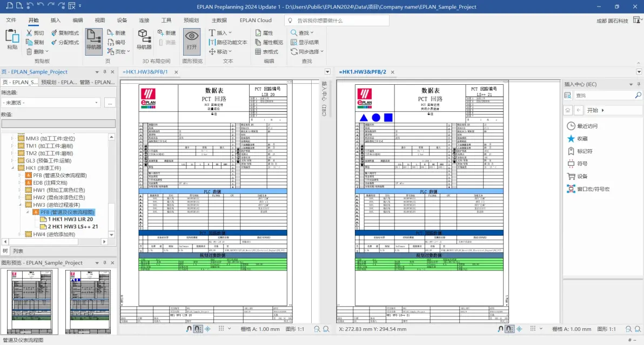The image size is (644, 345).
Task: Open the 预规划 ribbon tab
Action: [x=191, y=20]
